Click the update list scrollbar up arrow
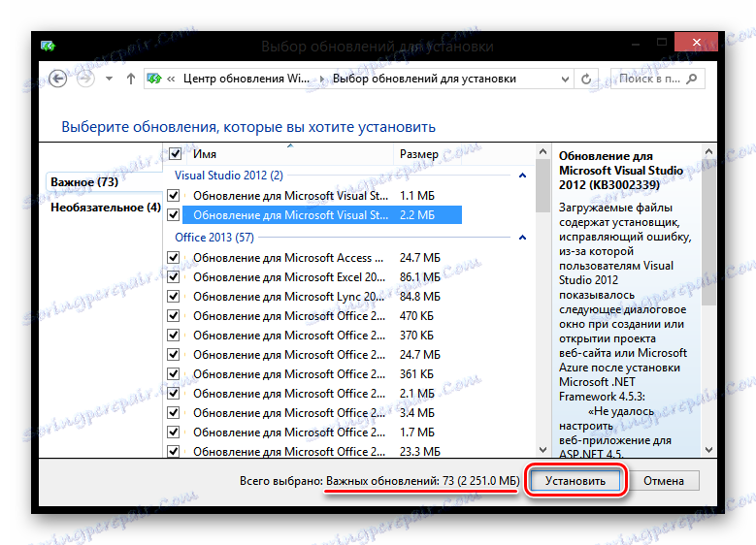This screenshot has height=545, width=756. pyautogui.click(x=542, y=152)
